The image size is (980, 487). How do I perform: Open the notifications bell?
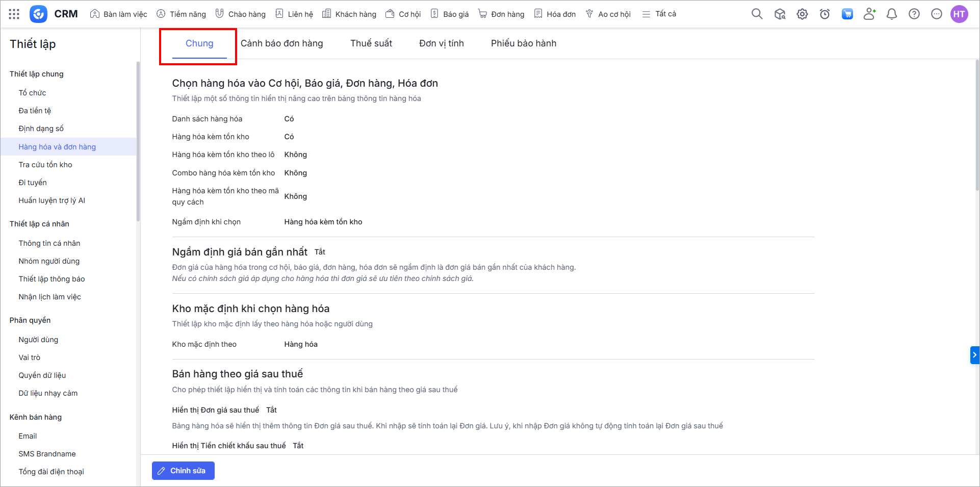[x=892, y=14]
